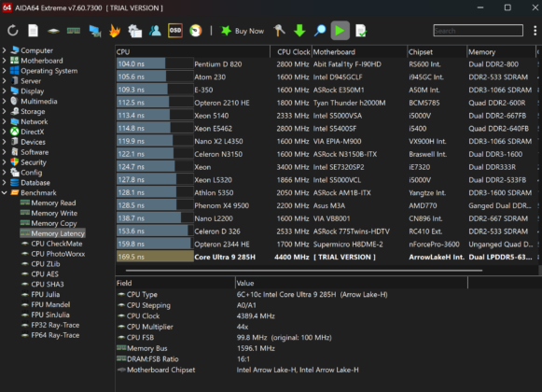Select the CPU Multiplier field row
Image resolution: width=542 pixels, height=392 pixels.
pos(291,327)
